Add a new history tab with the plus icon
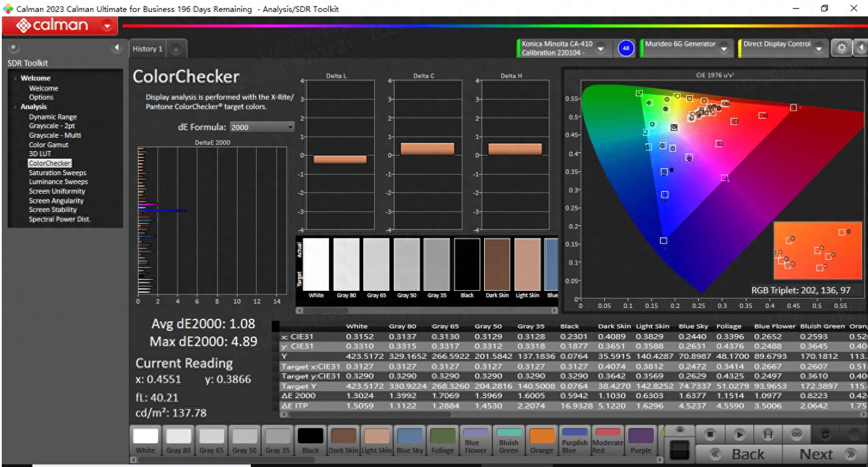868x467 pixels. click(x=176, y=50)
